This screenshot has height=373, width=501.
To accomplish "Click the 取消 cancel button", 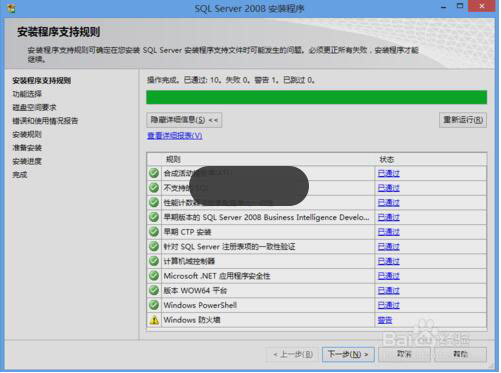I will click(x=404, y=354).
